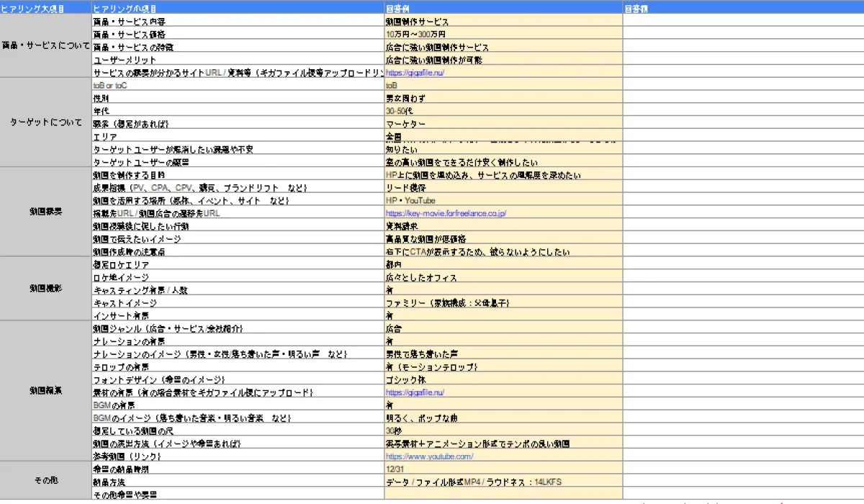The image size is (864, 504).
Task: Click the 資料請求 answer cell
Action: coord(503,226)
